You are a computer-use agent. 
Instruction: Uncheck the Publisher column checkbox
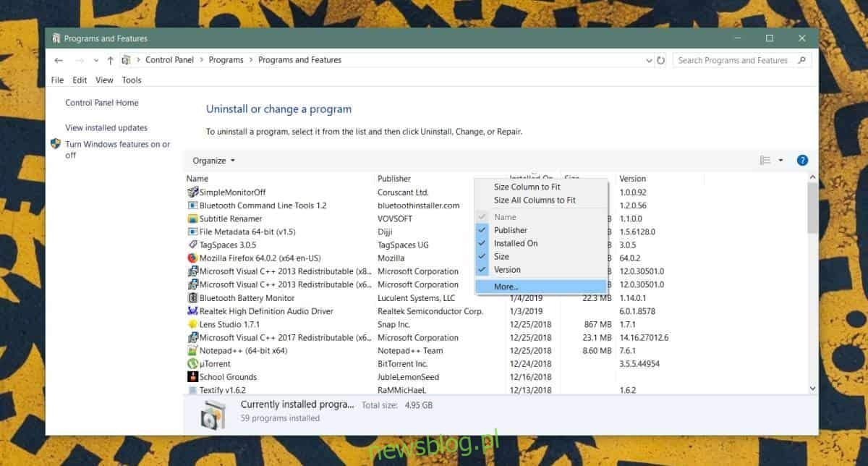click(x=482, y=230)
